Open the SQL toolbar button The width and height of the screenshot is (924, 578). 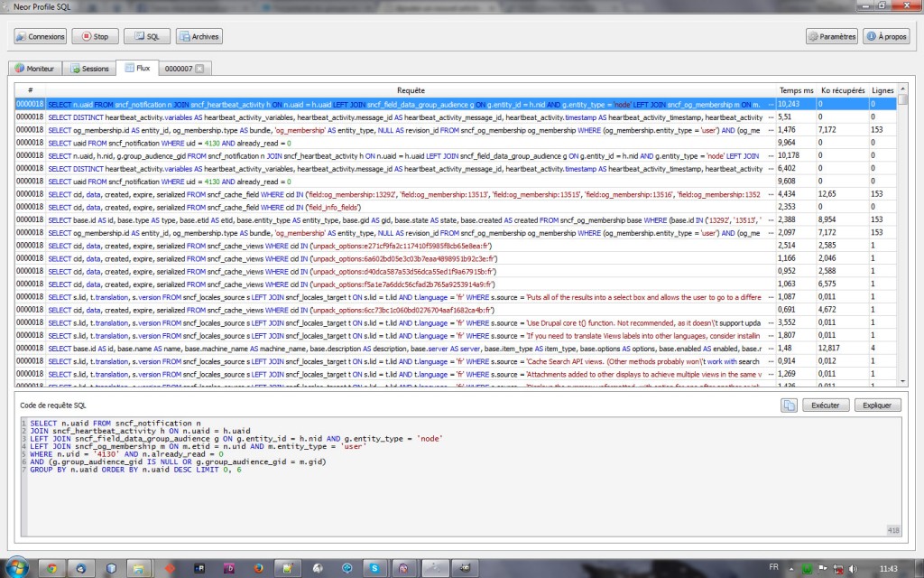(x=146, y=37)
